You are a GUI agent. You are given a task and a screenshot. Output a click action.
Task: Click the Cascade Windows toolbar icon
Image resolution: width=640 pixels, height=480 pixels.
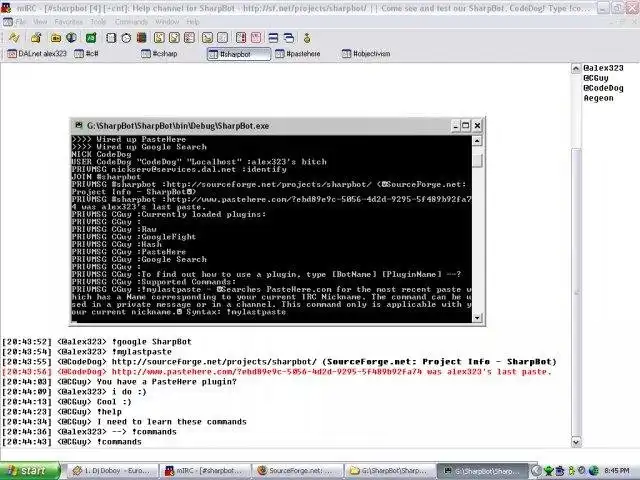click(289, 38)
